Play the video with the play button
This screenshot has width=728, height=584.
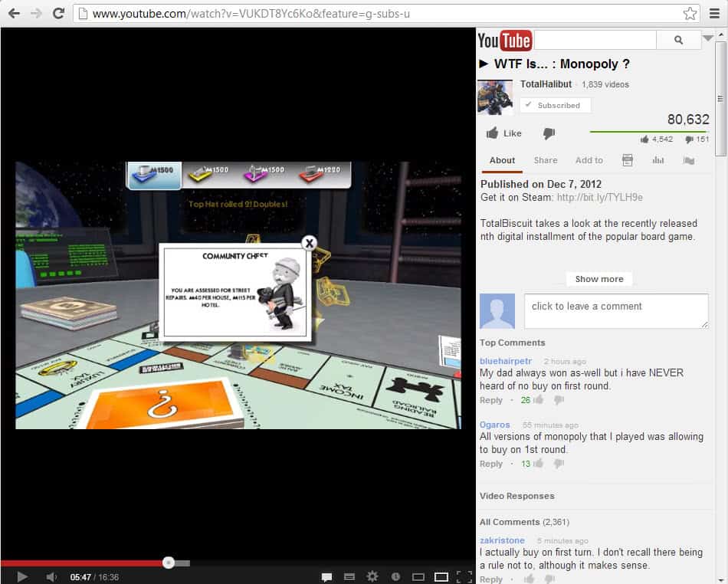point(21,576)
